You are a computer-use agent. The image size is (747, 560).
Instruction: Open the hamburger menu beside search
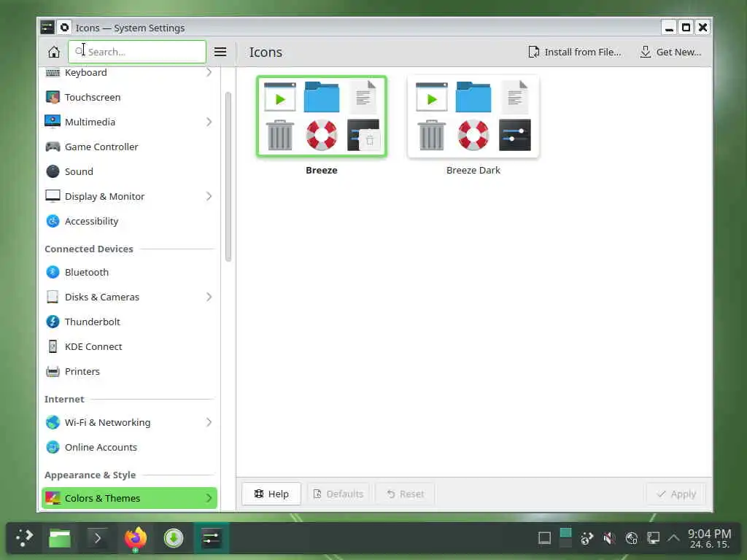(220, 52)
